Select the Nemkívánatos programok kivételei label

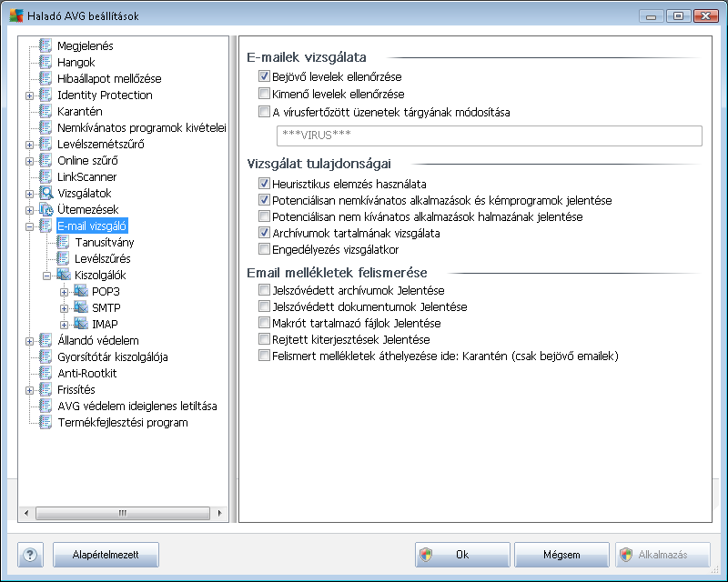[142, 127]
